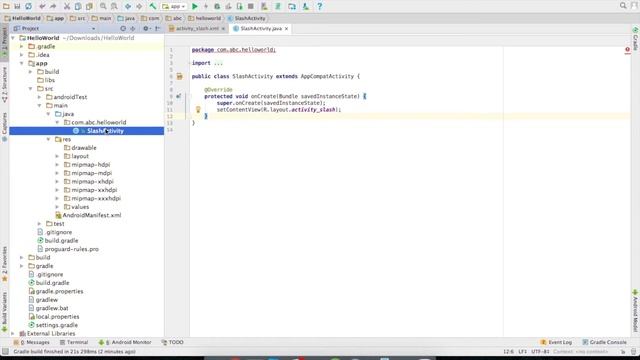
Task: Open the Android Monitor tab
Action: (x=125, y=342)
